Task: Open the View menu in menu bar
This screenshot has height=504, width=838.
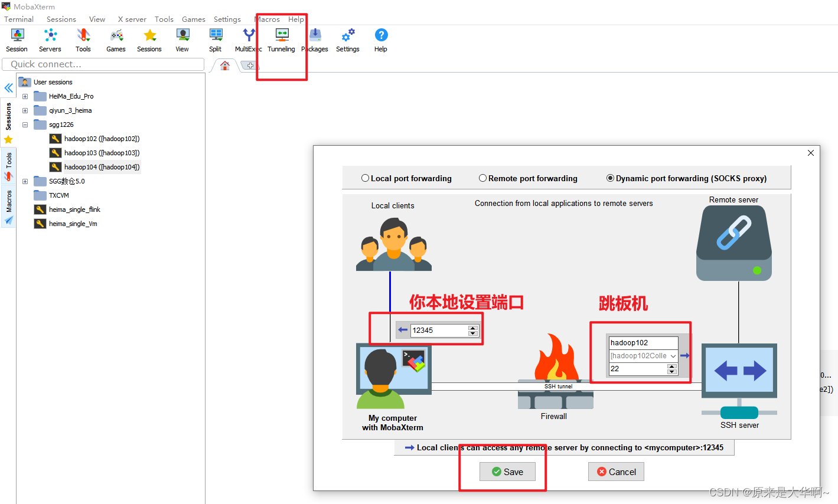Action: click(97, 19)
